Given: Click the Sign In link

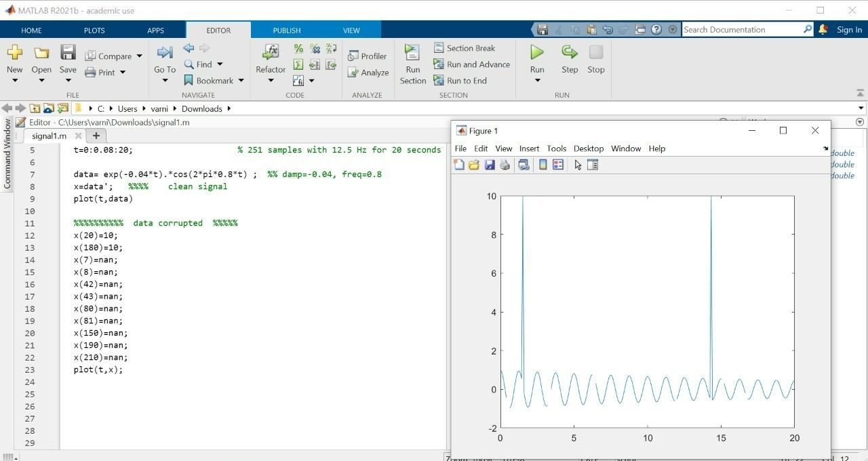Looking at the screenshot, I should point(849,30).
